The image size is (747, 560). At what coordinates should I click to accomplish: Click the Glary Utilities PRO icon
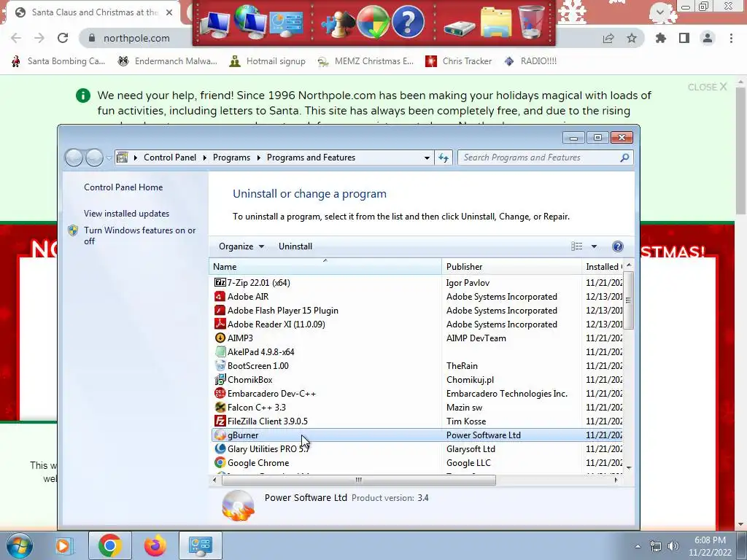220,448
